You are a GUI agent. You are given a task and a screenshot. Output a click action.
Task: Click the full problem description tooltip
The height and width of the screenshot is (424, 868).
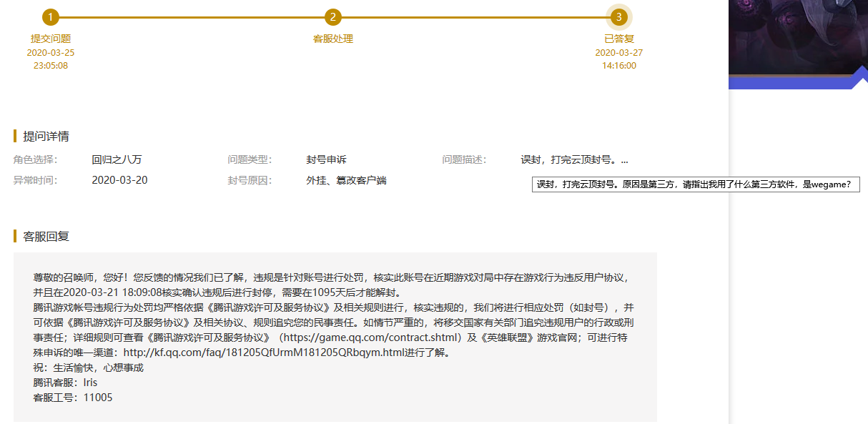[x=696, y=184]
